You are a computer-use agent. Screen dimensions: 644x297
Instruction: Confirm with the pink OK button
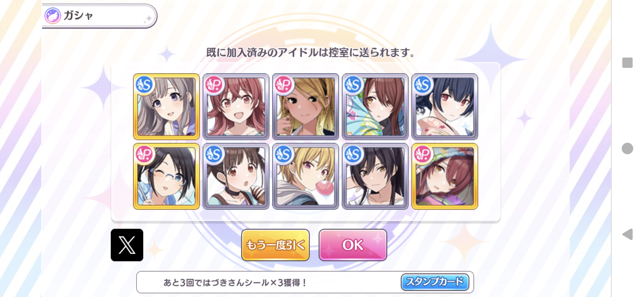pos(353,245)
